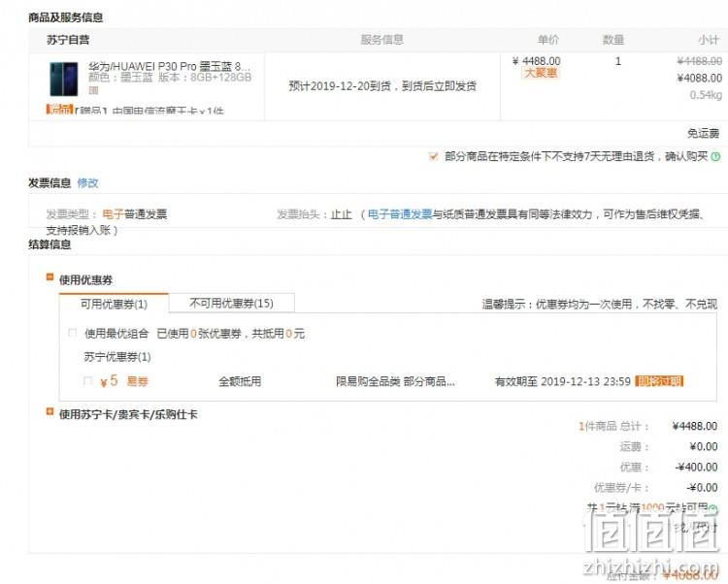This screenshot has width=728, height=584.
Task: Click the invoice title 止止
Action: coord(342,214)
